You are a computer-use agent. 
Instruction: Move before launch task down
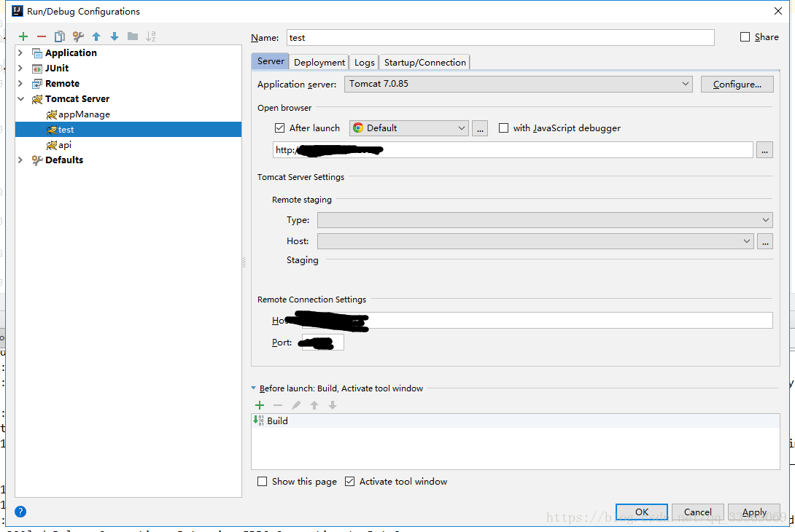click(x=333, y=405)
